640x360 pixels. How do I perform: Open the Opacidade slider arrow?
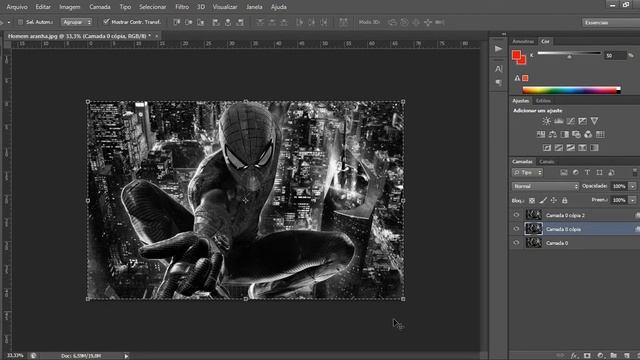point(632,186)
